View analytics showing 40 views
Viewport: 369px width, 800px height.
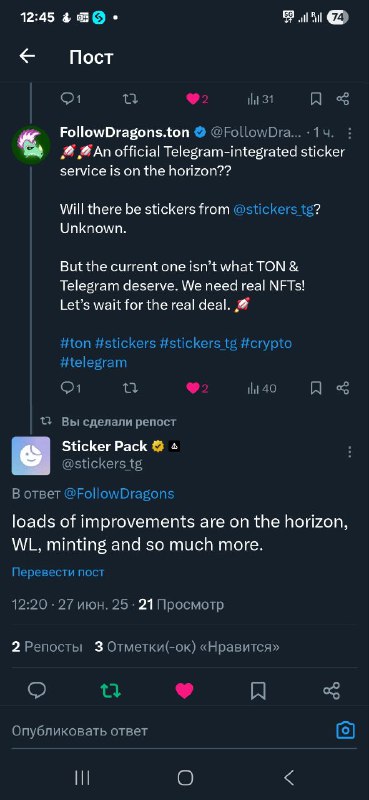coord(262,388)
